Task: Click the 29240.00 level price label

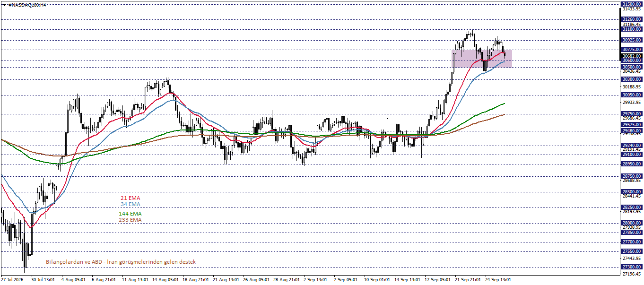Action: click(x=631, y=146)
